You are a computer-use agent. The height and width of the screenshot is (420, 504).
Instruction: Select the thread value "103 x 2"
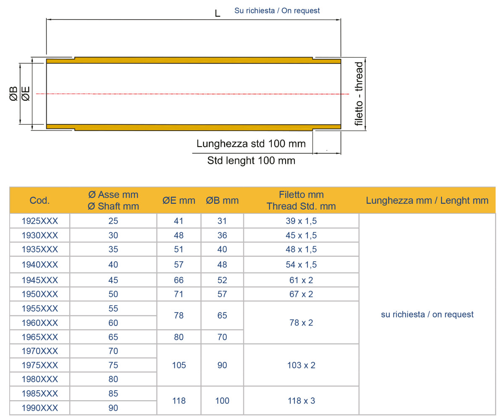pos(301,365)
